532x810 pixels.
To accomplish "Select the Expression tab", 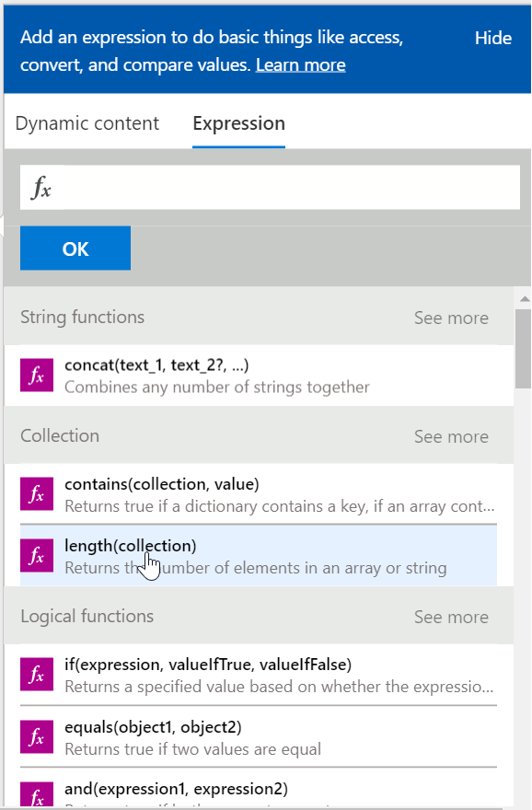I will (x=238, y=123).
